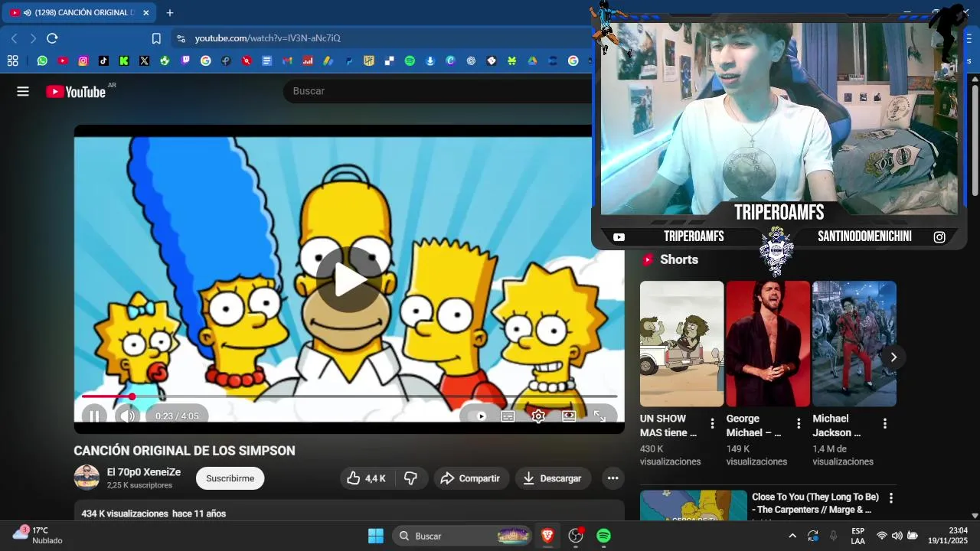Click the youtube.com address bar URL
980x551 pixels.
[x=267, y=38]
